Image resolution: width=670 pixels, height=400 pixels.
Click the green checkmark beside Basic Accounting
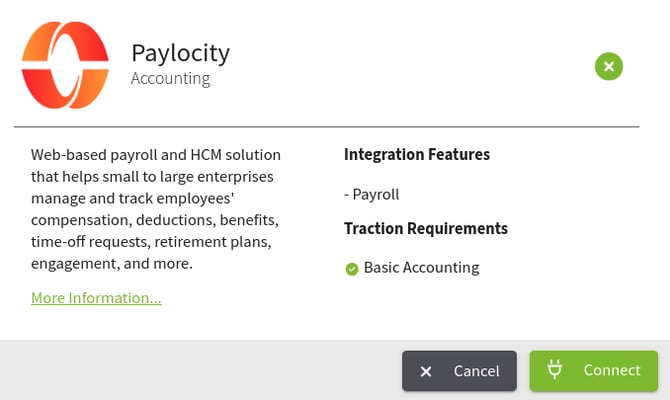point(352,268)
